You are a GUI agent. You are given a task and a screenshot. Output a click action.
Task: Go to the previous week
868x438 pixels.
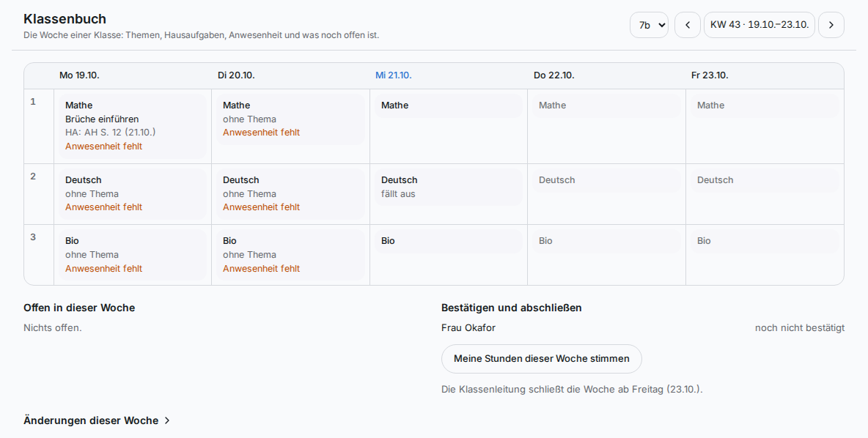tap(688, 25)
